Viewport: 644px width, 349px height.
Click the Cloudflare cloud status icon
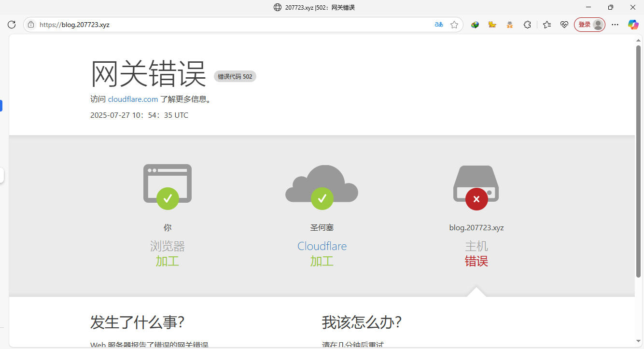pos(322,187)
